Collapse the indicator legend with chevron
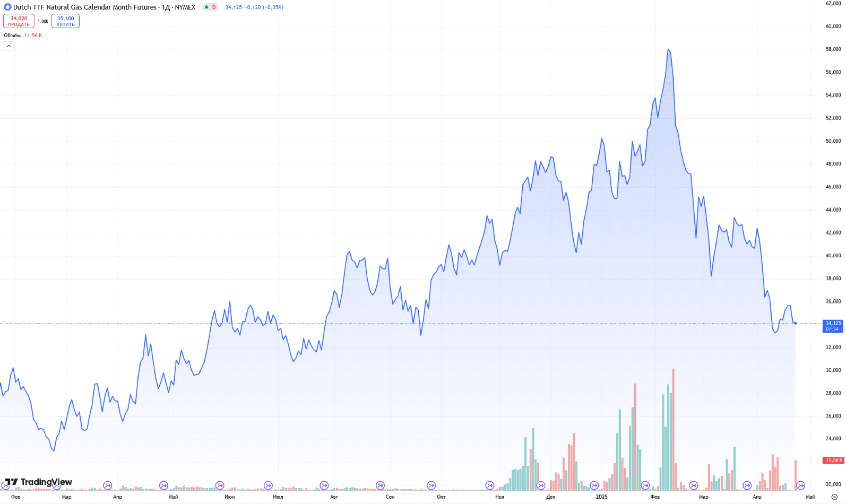 [8, 46]
